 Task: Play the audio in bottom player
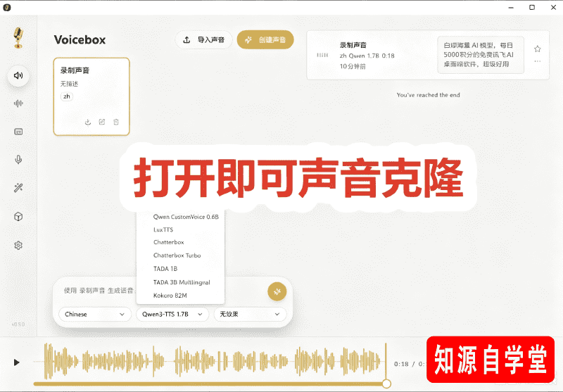pos(16,362)
